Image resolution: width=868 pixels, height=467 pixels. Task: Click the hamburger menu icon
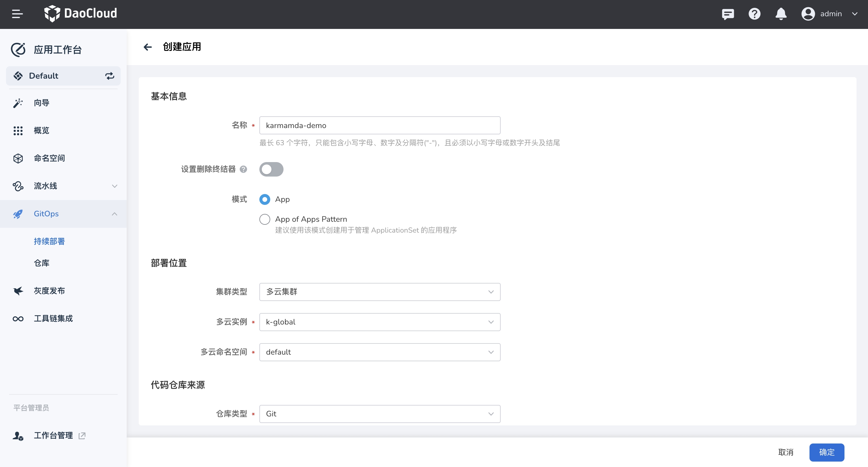[17, 14]
